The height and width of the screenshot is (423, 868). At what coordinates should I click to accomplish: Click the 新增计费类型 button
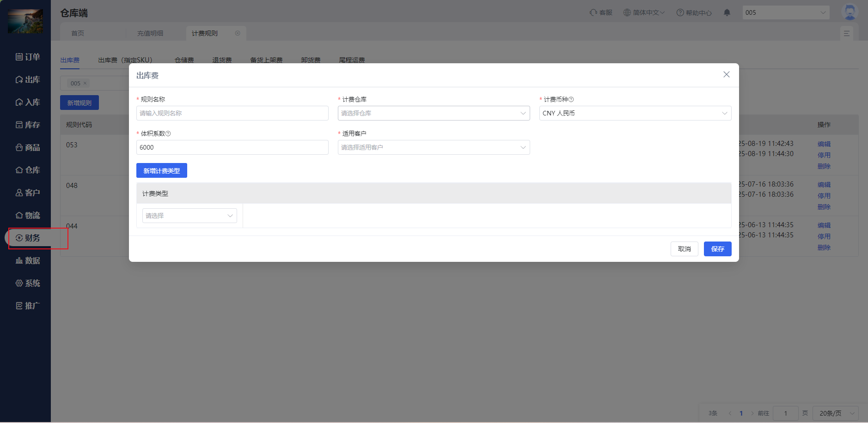(x=161, y=171)
